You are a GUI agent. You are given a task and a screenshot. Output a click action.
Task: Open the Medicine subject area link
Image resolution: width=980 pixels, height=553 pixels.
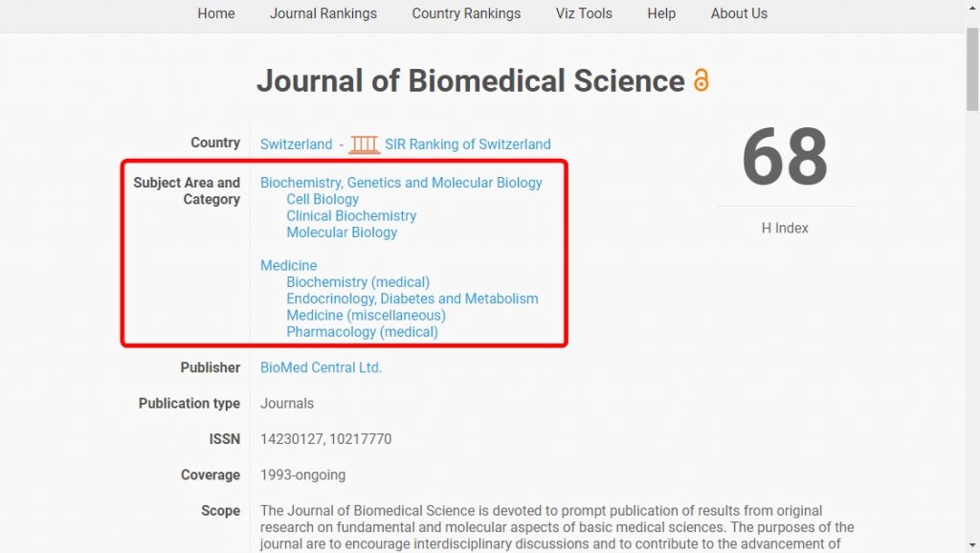point(289,266)
